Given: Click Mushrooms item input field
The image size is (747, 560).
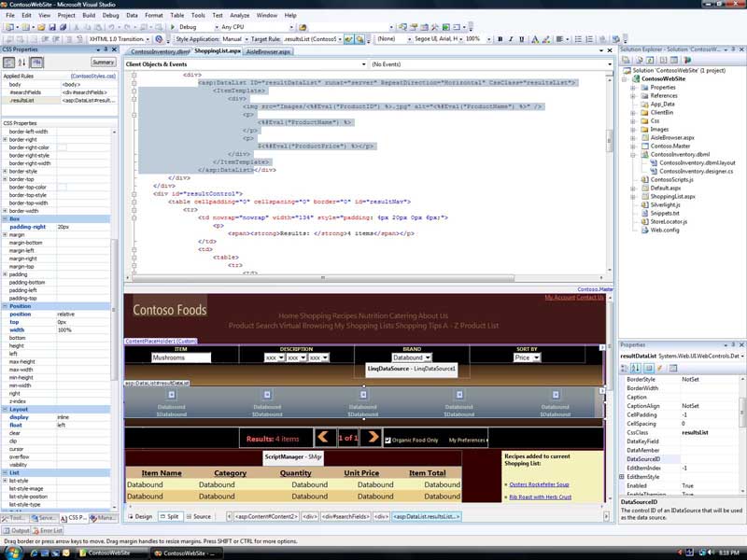Looking at the screenshot, I should (x=181, y=357).
